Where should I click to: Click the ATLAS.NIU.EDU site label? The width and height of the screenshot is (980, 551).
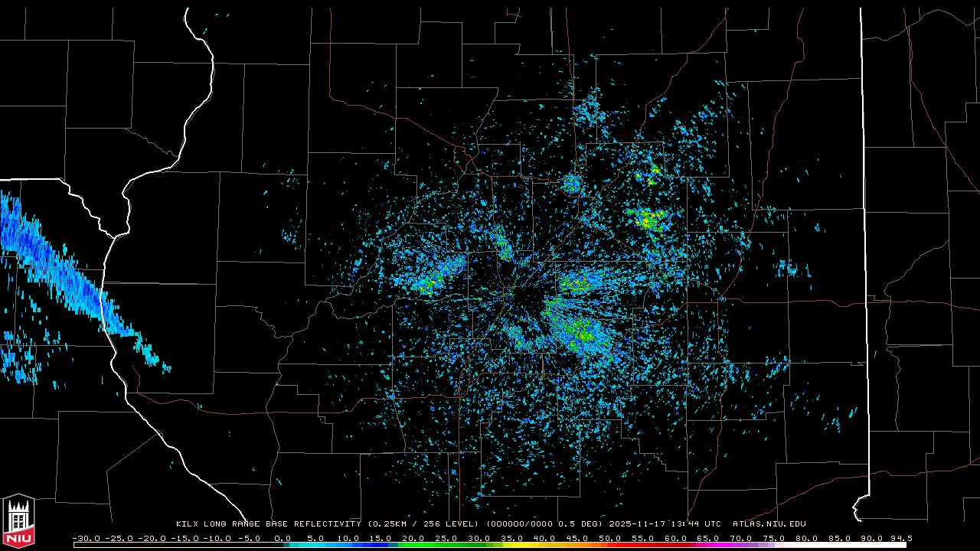point(769,524)
